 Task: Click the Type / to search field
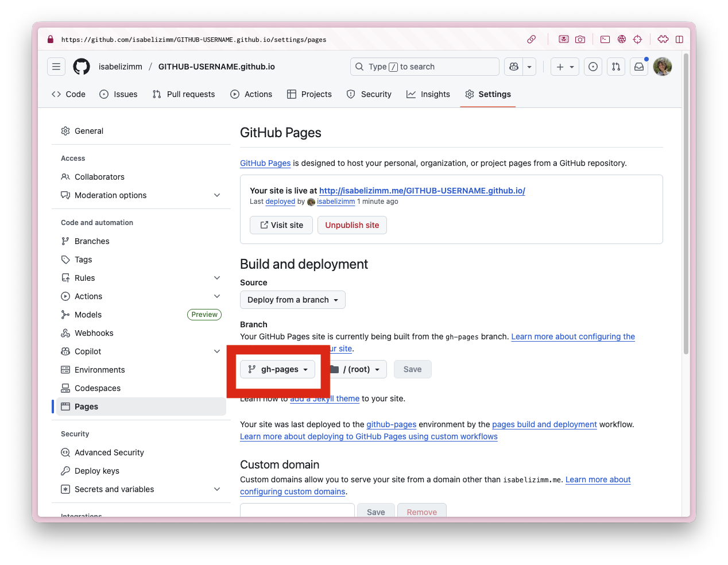pos(425,67)
